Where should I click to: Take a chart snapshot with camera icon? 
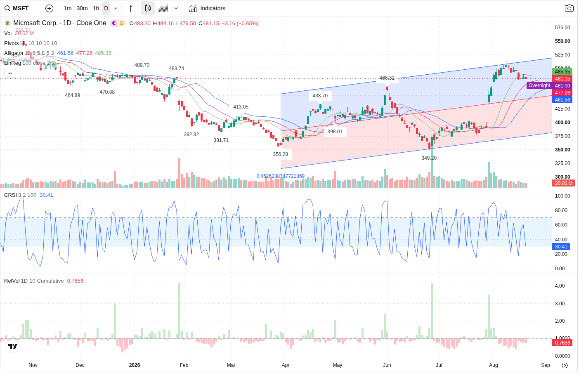(x=569, y=8)
